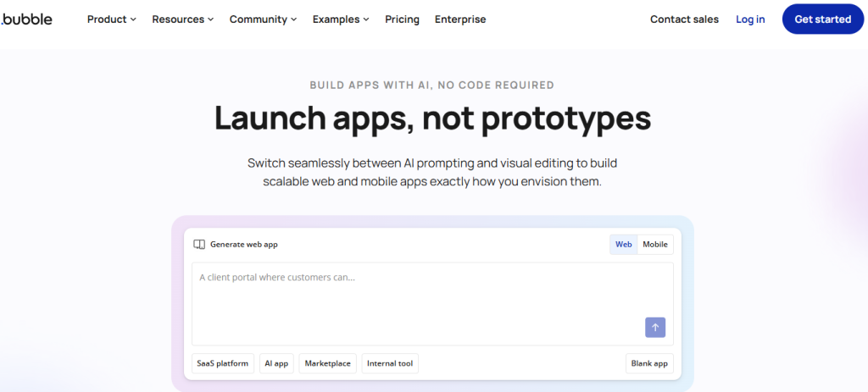This screenshot has width=868, height=392.
Task: Click the Contact sales link
Action: click(x=684, y=19)
